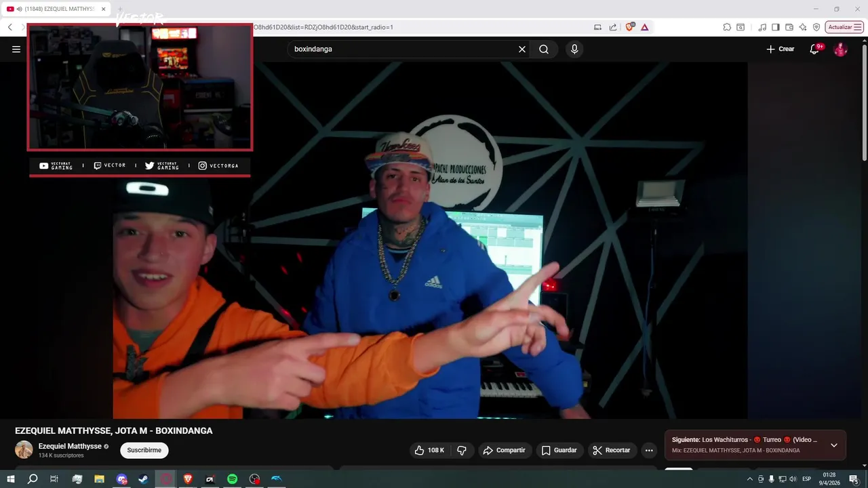The width and height of the screenshot is (868, 488).
Task: Toggle the browser sidebar panel
Action: (776, 27)
